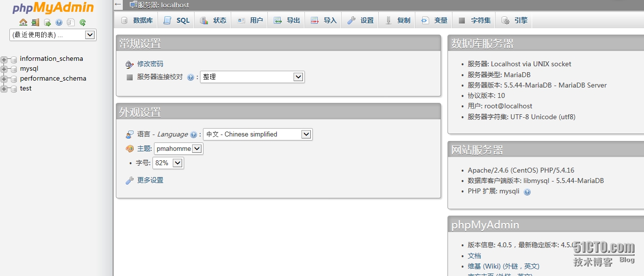
Task: Expand the performance_schema database node
Action: pyautogui.click(x=4, y=79)
